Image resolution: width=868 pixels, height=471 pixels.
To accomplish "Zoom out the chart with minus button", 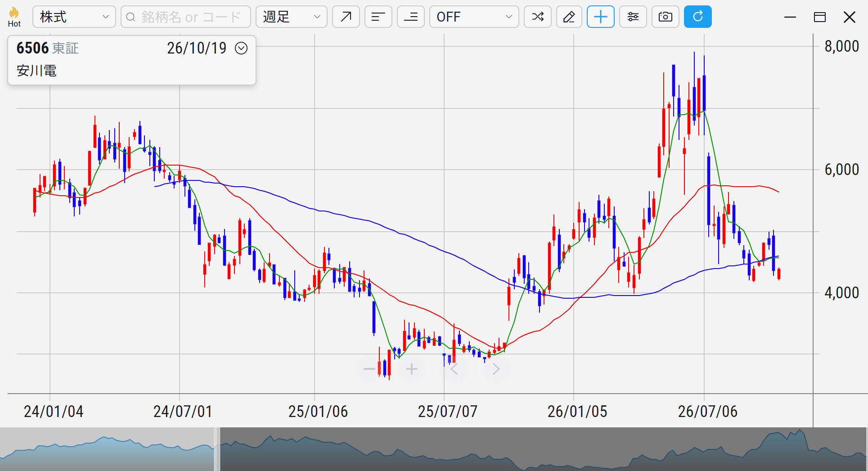I will coord(369,369).
